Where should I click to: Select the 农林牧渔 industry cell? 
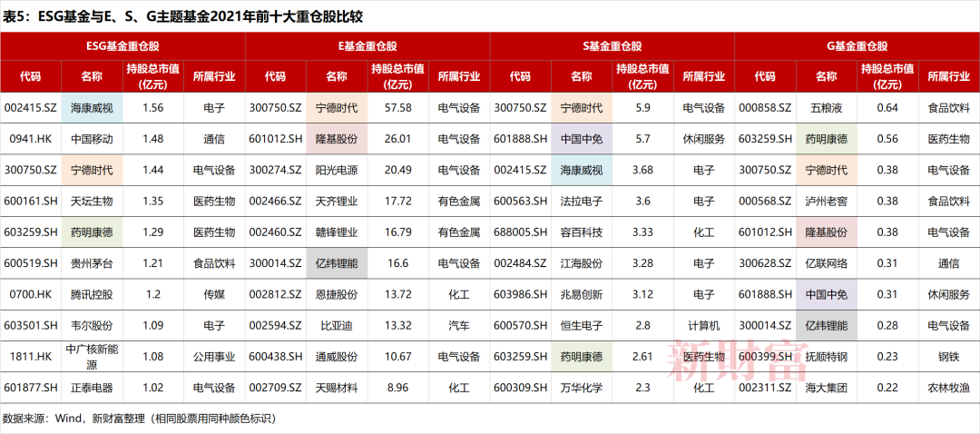pyautogui.click(x=949, y=388)
